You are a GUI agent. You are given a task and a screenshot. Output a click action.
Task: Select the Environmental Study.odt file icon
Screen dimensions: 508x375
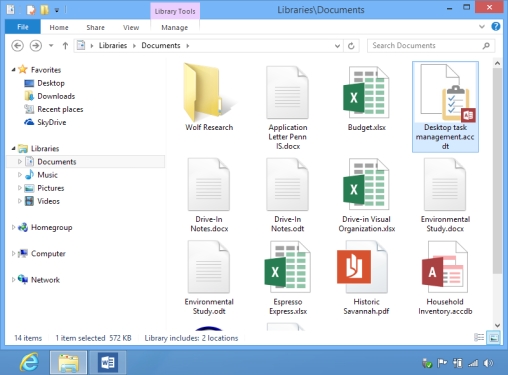(x=209, y=267)
